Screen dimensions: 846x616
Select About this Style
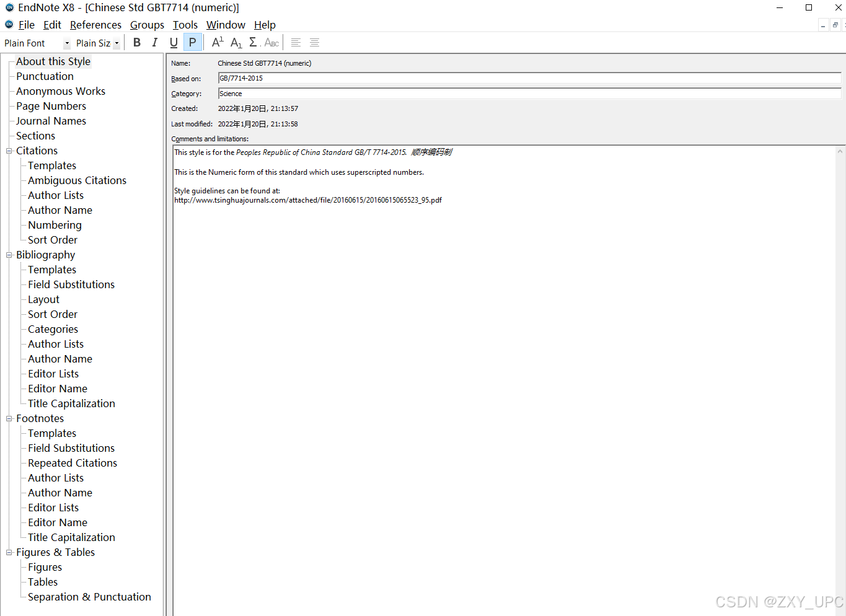coord(53,61)
